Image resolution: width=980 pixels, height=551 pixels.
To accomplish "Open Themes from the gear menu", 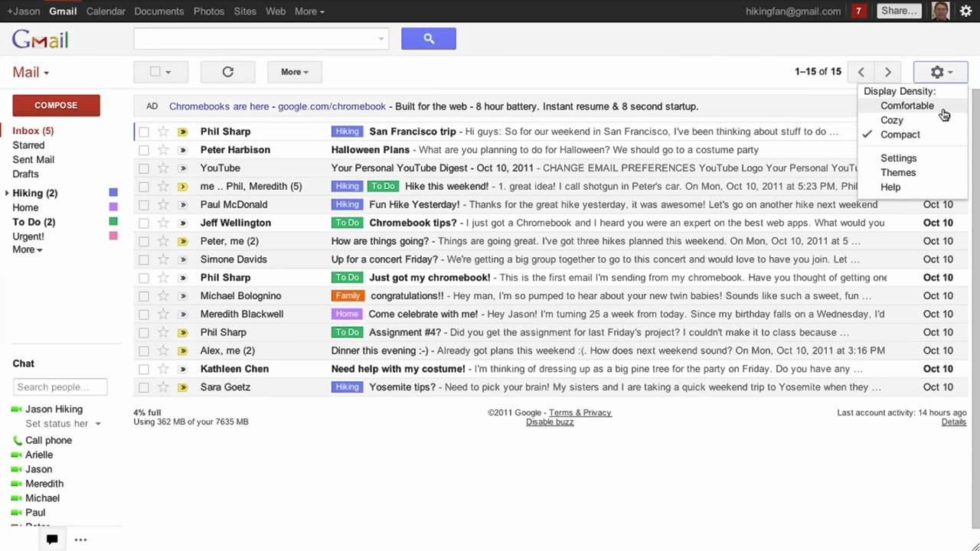I will (897, 173).
